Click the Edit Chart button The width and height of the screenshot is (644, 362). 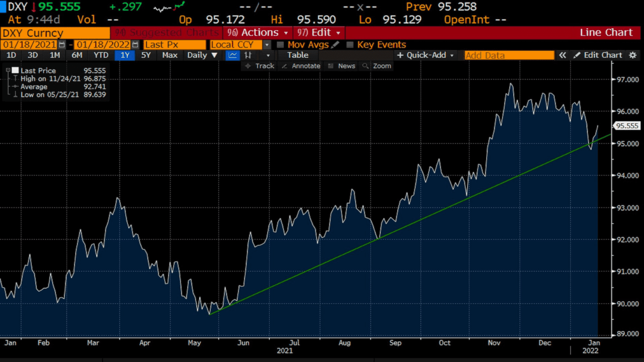click(x=598, y=55)
